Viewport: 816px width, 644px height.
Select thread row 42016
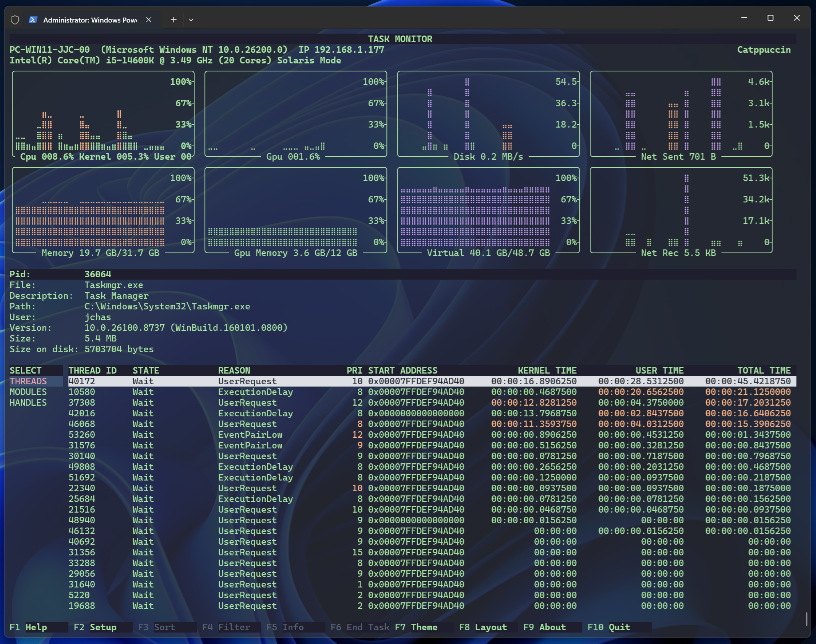[432, 413]
